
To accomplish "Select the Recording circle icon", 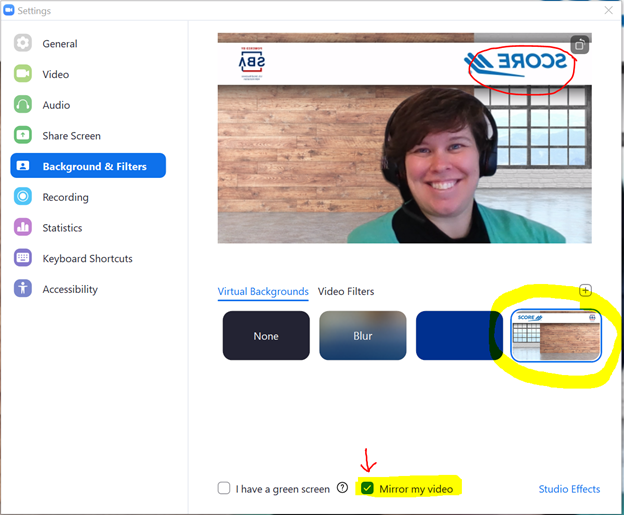I will coord(23,196).
